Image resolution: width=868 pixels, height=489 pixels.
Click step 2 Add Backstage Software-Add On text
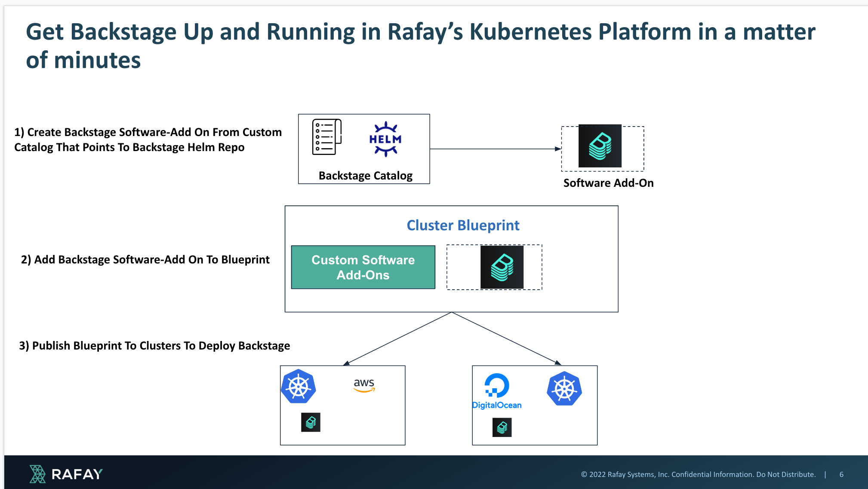[145, 260]
